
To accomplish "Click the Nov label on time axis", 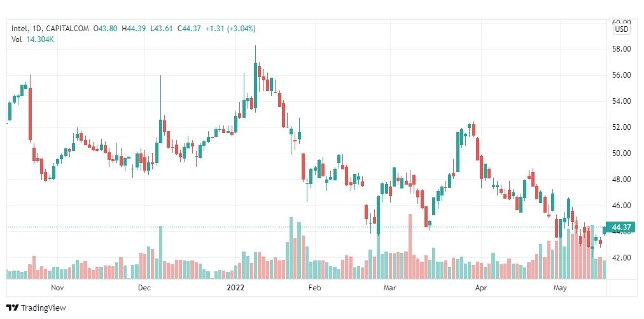I will 57,288.
